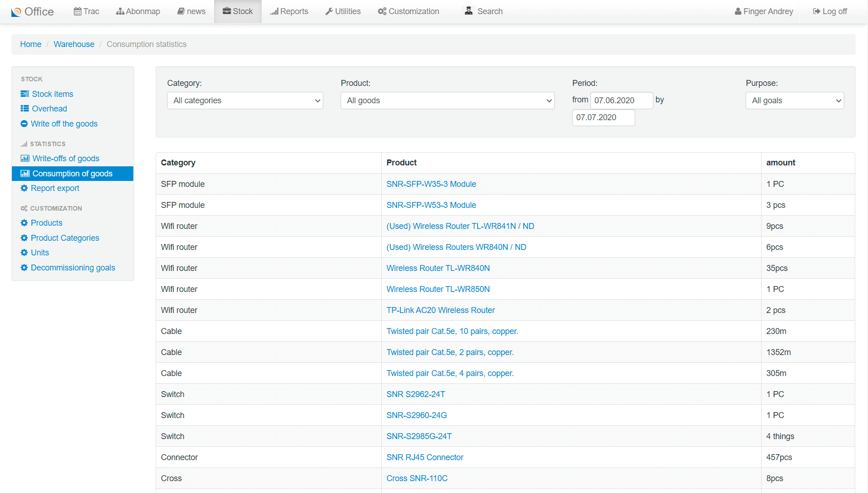Go to Warehouse in the breadcrumb
Image resolution: width=868 pixels, height=493 pixels.
click(74, 44)
